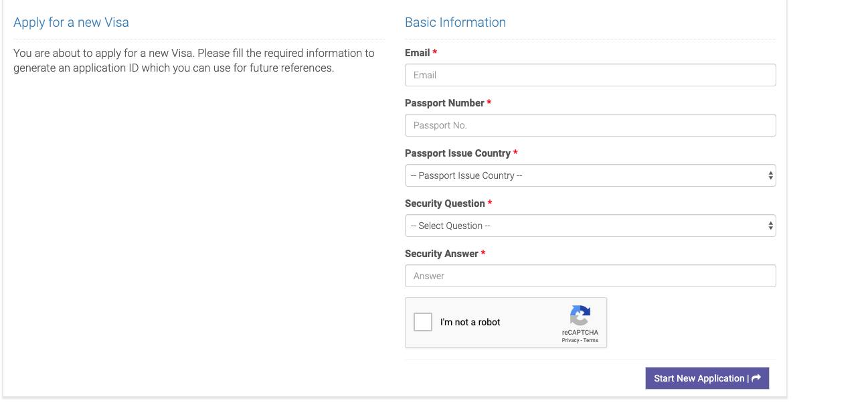868x407 pixels.
Task: Check the I'm not a robot box
Action: [423, 322]
